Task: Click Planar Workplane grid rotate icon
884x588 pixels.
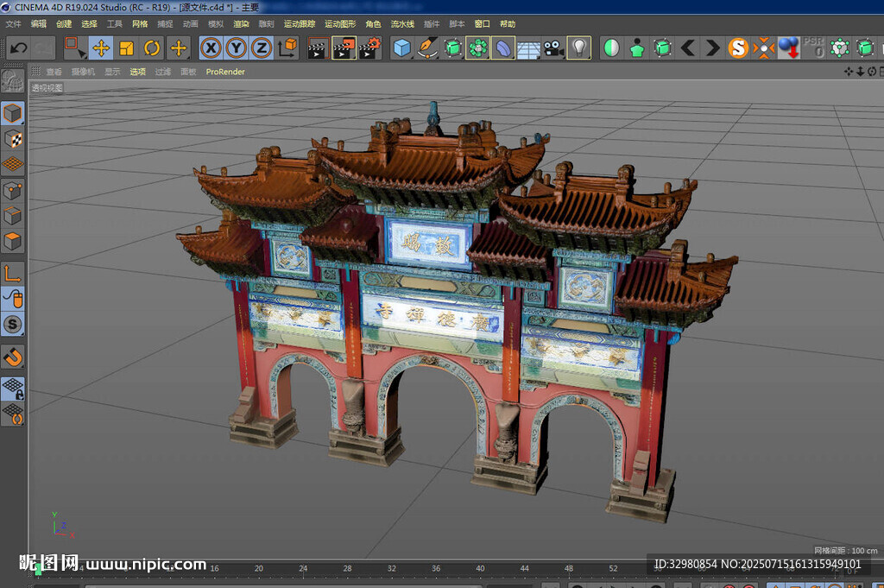Action: [x=12, y=414]
